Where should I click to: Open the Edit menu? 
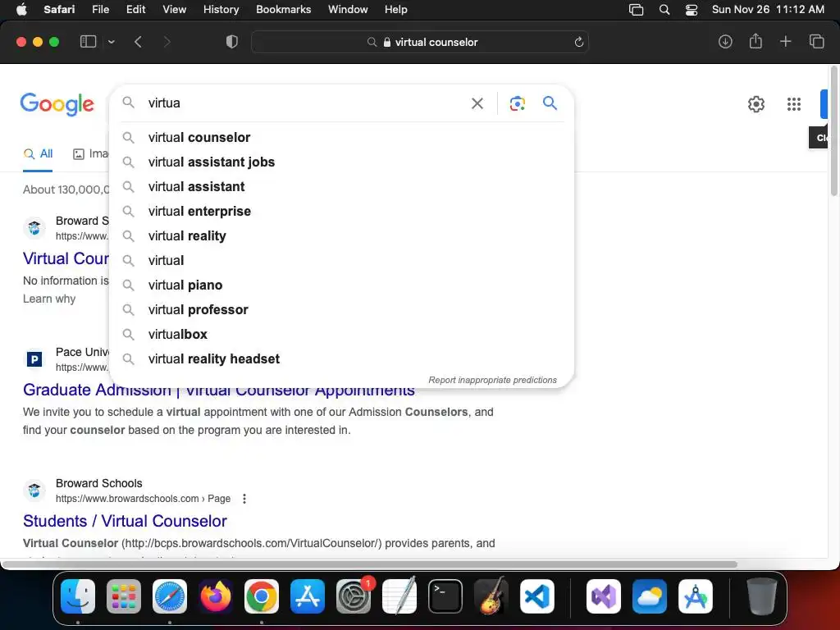click(x=135, y=10)
